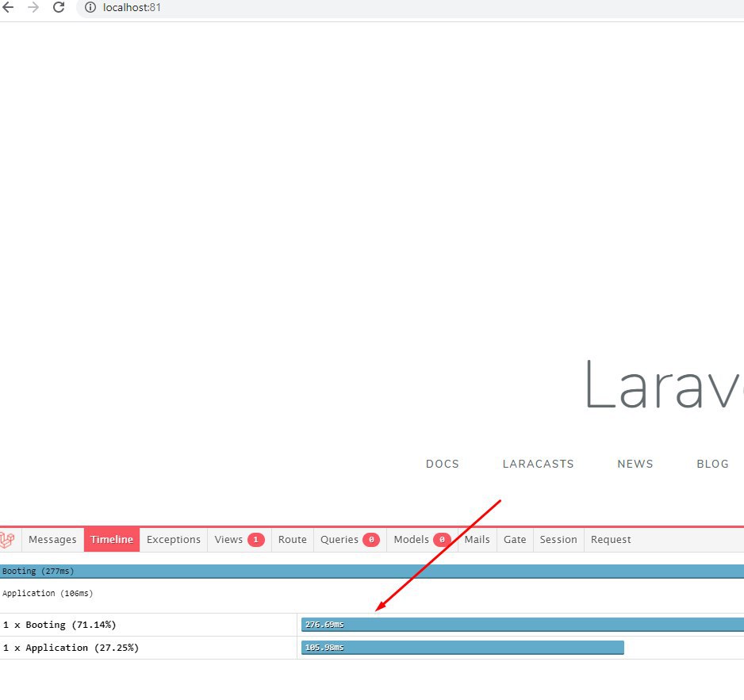Click the site info icon beside localhost
Image resolution: width=744 pixels, height=700 pixels.
pos(90,8)
